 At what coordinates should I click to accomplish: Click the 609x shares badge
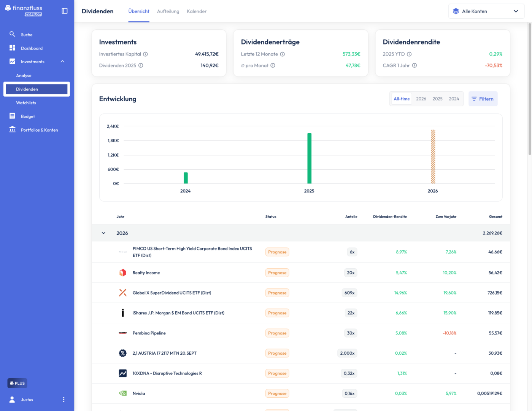click(349, 293)
